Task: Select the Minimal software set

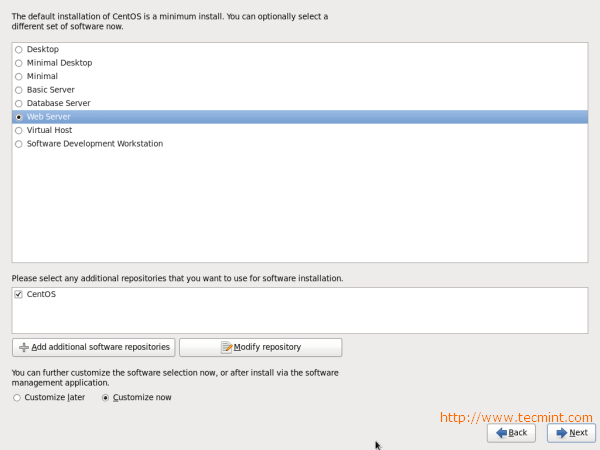Action: [19, 76]
